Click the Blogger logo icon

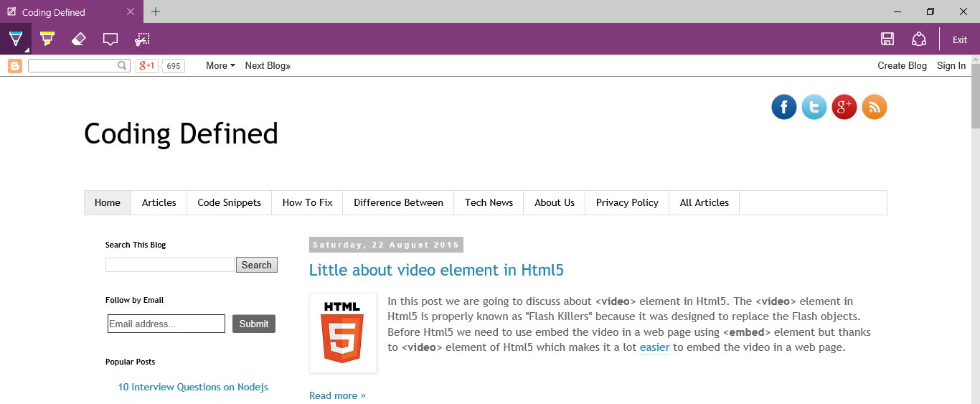click(x=15, y=66)
